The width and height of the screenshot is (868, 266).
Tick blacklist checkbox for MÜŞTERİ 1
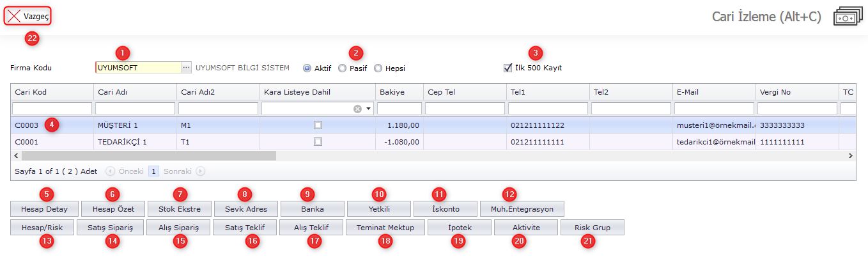[318, 125]
